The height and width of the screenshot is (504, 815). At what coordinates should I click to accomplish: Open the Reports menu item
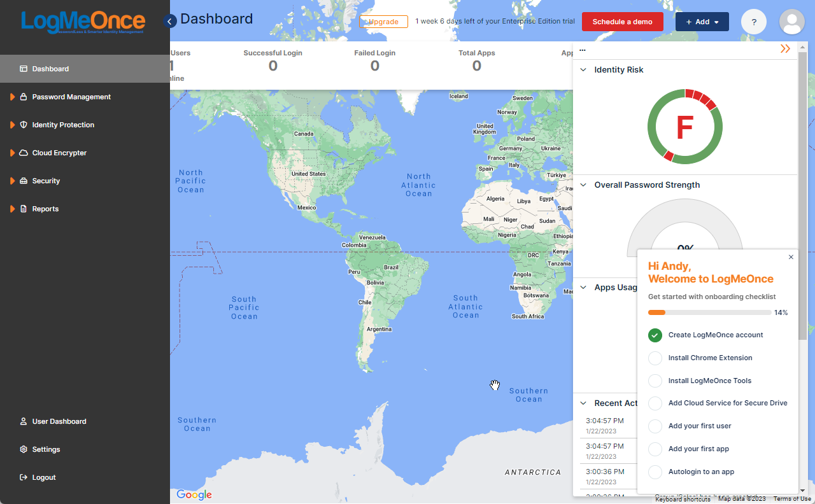click(85, 209)
